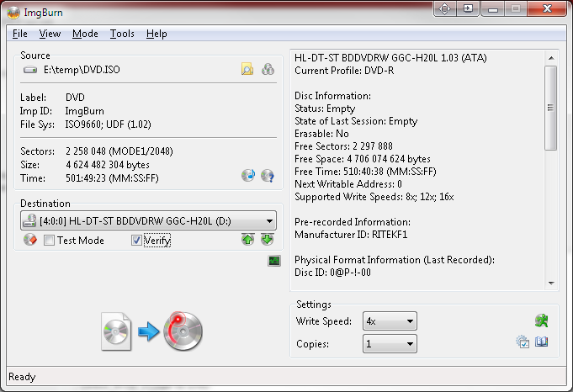This screenshot has height=392, width=573.
Task: Open the advanced settings gear icon
Action: point(523,342)
